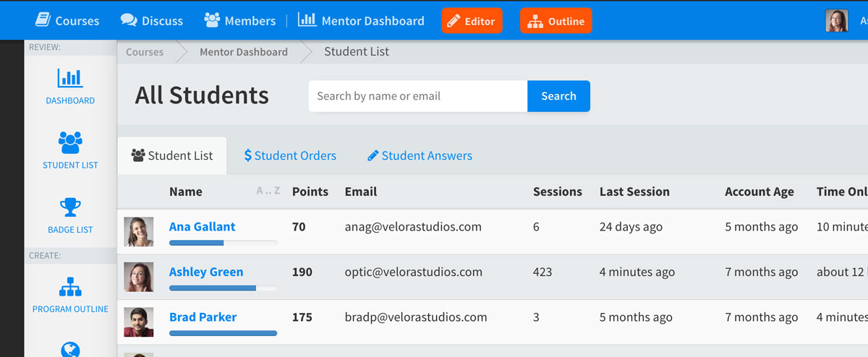Click the orange Outline button
This screenshot has height=357, width=868.
(556, 21)
